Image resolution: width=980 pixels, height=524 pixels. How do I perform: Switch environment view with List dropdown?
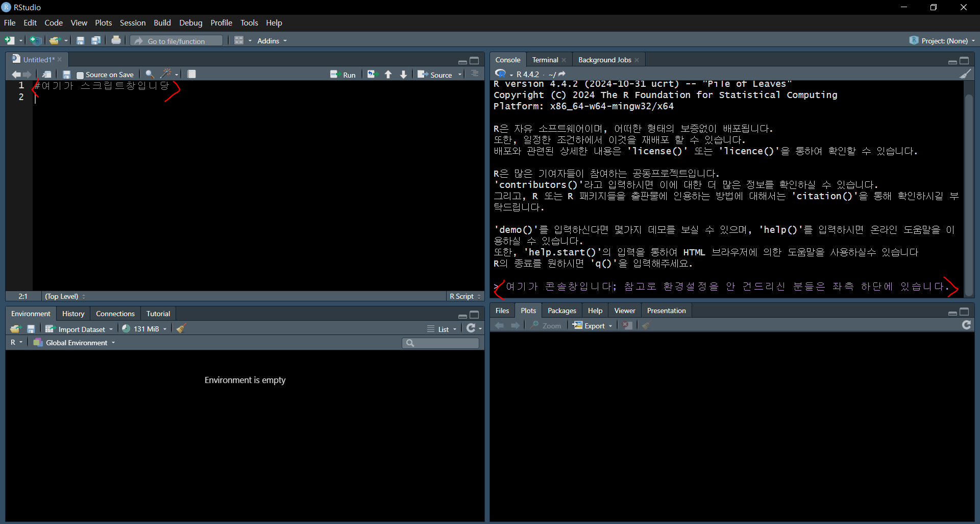click(442, 329)
